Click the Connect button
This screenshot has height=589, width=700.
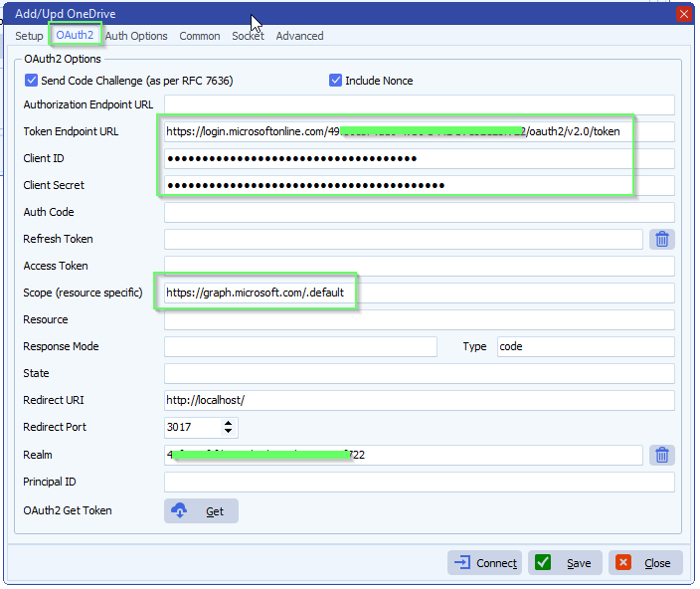pyautogui.click(x=484, y=563)
